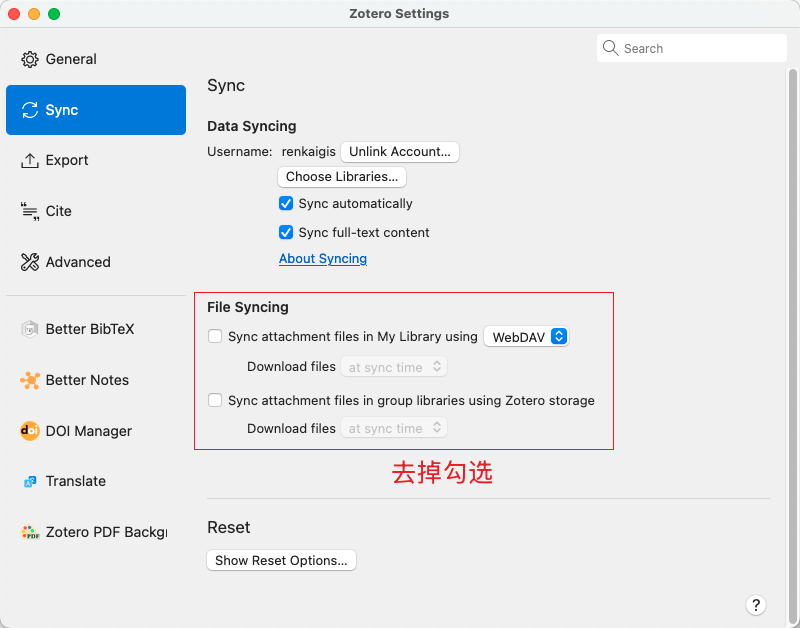Uncheck Sync automatically checkbox

(x=286, y=204)
